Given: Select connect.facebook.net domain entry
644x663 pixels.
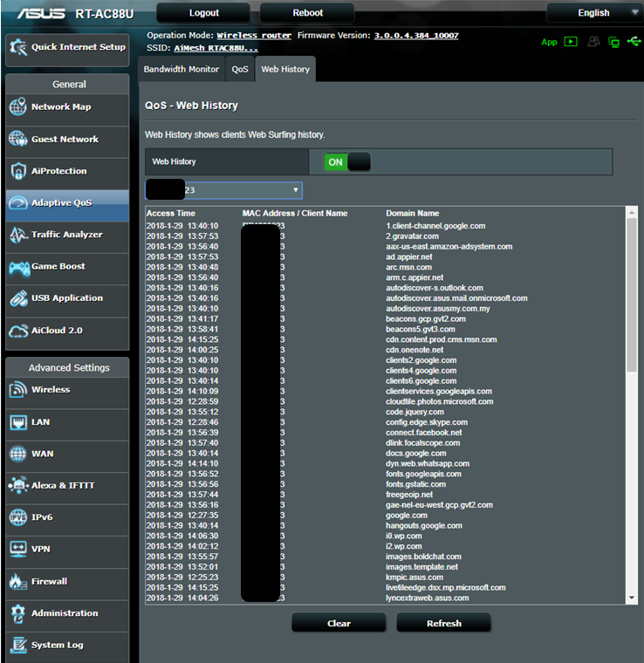Looking at the screenshot, I should coord(424,433).
